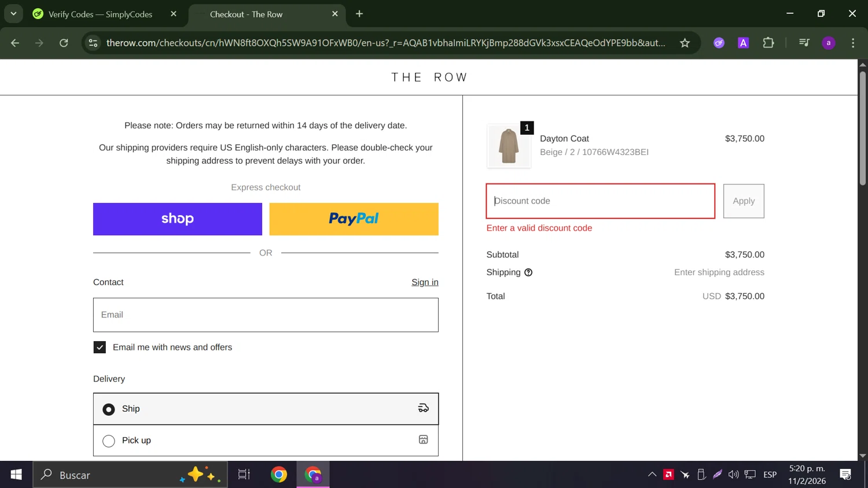Click the quantity badge on the coat

click(x=527, y=128)
